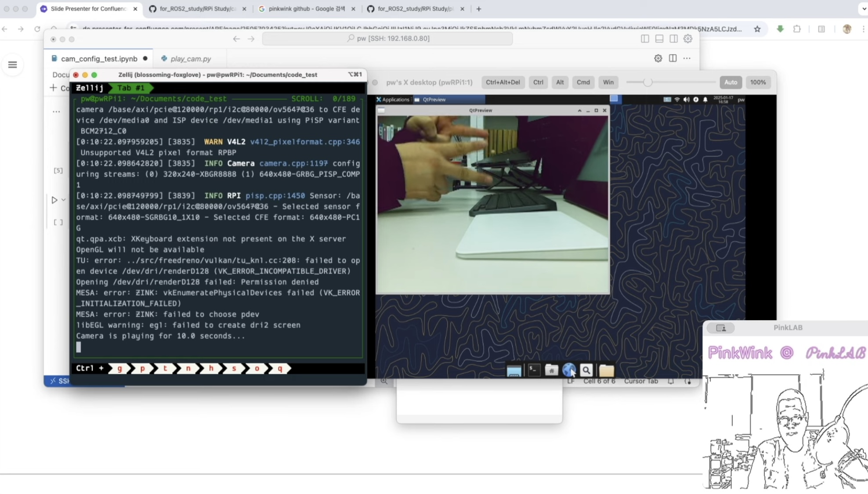
Task: Open the home folder dock icon
Action: (x=551, y=370)
